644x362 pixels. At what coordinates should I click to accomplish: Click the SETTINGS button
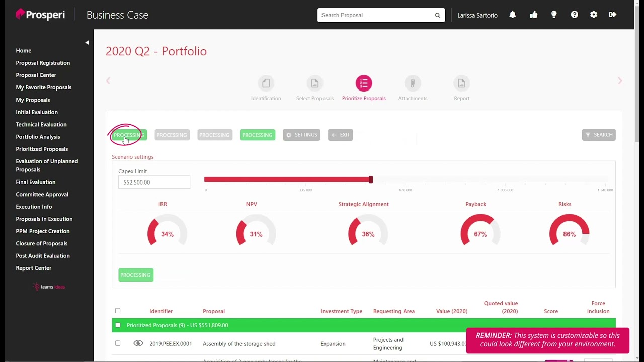point(301,135)
